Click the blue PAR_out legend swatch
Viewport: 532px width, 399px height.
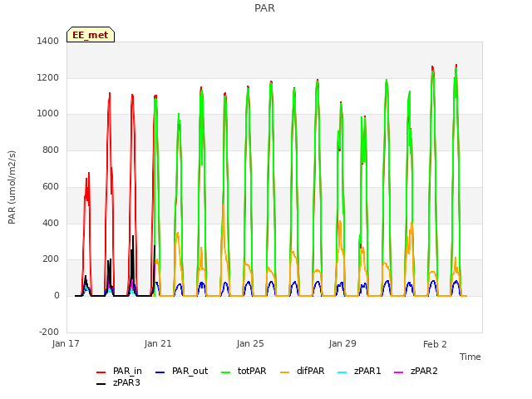click(160, 372)
